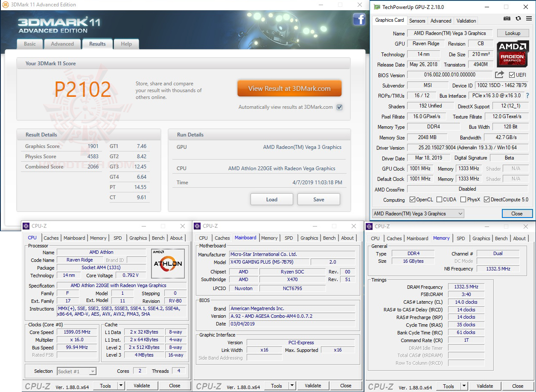Click the CPU-Z CPU window title icon
This screenshot has height=392, width=536.
click(x=26, y=226)
